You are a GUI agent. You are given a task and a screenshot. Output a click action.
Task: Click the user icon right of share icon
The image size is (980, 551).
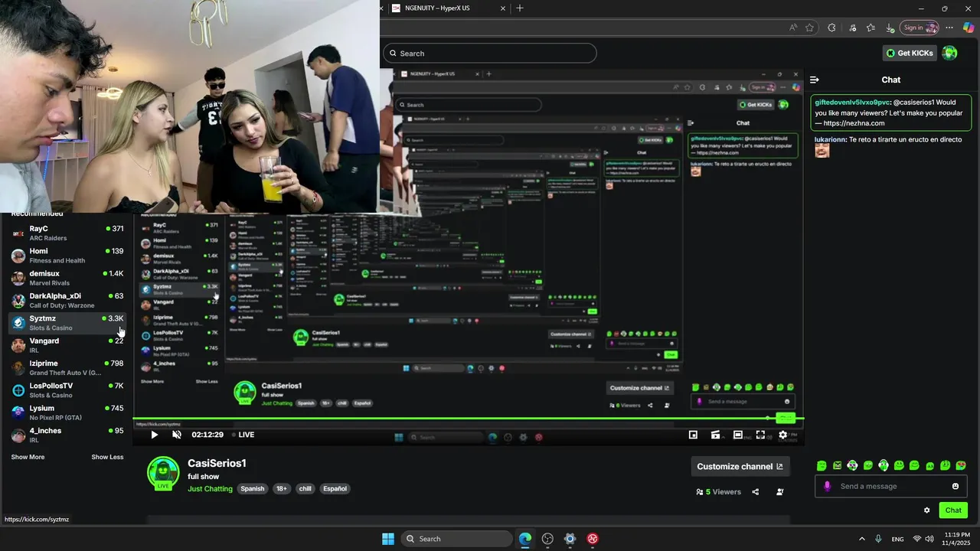[780, 492]
